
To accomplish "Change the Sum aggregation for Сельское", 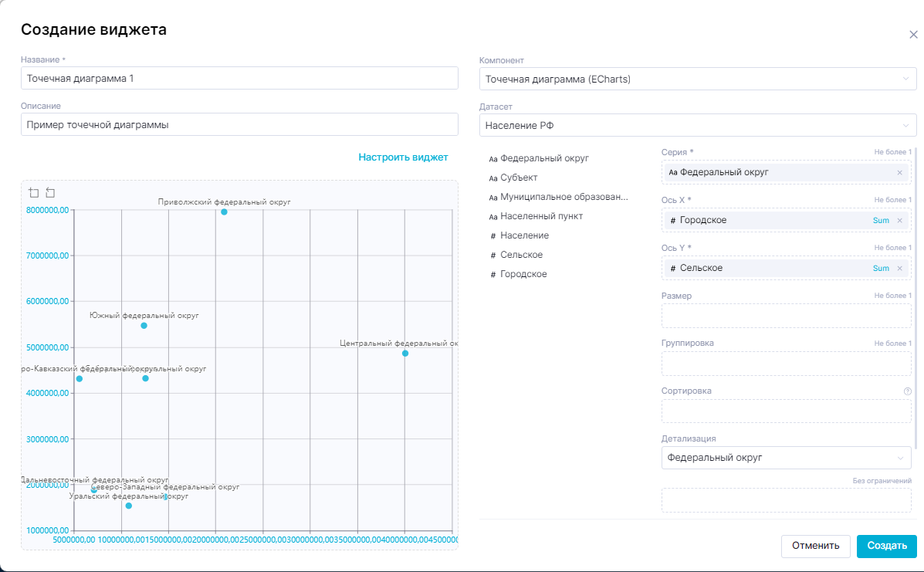I will pyautogui.click(x=881, y=268).
